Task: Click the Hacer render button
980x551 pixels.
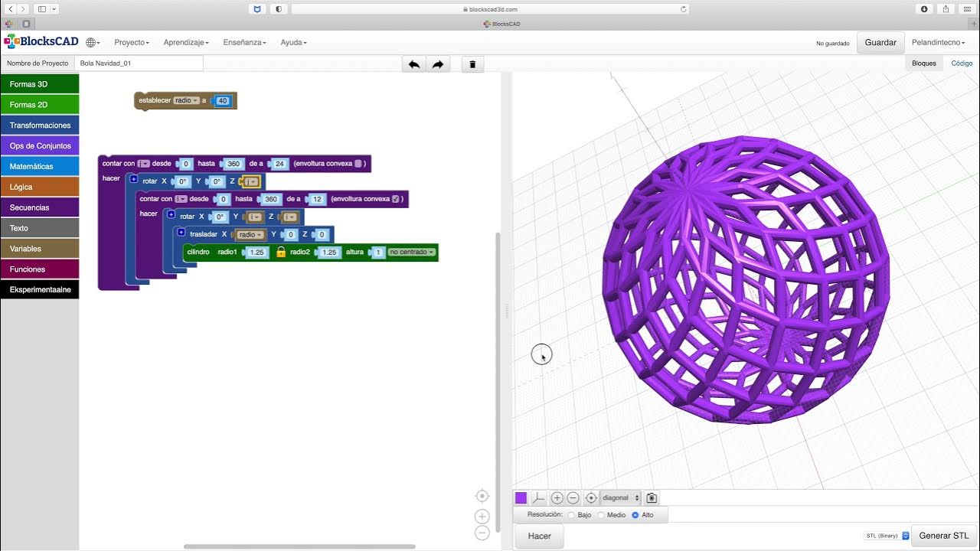Action: 540,536
